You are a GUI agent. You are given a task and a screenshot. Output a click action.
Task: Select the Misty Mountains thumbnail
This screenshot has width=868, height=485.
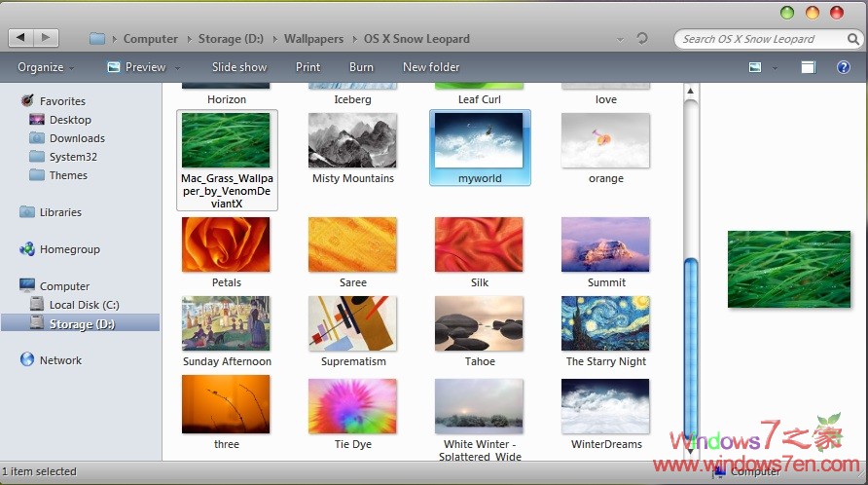(x=352, y=140)
